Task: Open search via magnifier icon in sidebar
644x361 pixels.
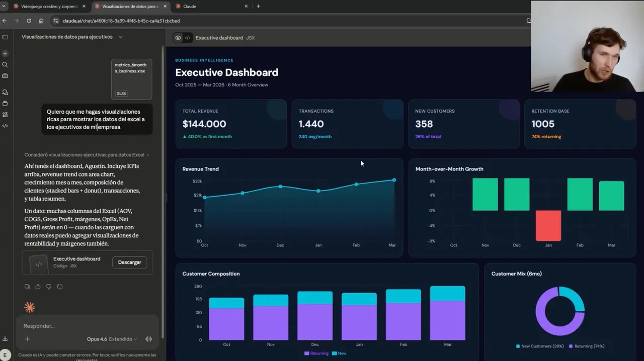Action: (5, 65)
